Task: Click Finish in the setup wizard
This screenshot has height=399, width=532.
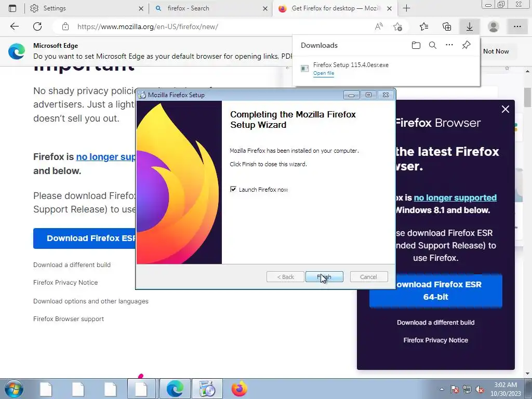Action: tap(324, 277)
